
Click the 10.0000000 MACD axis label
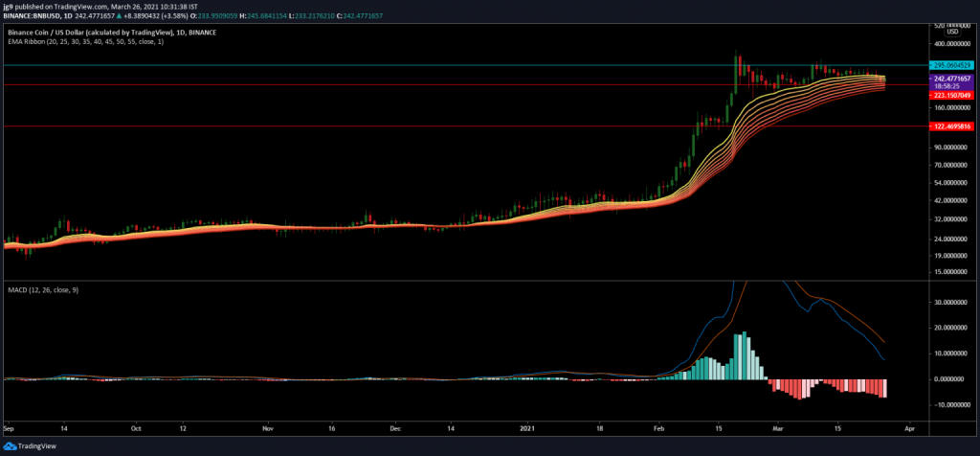(952, 353)
